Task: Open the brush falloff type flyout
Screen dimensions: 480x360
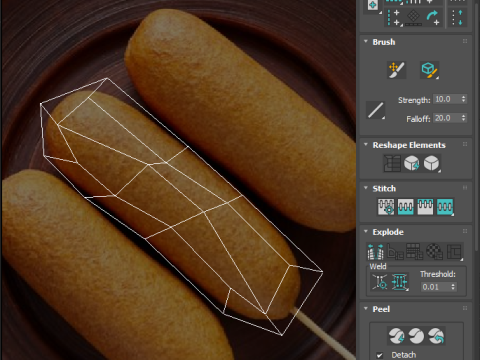Action: click(375, 110)
